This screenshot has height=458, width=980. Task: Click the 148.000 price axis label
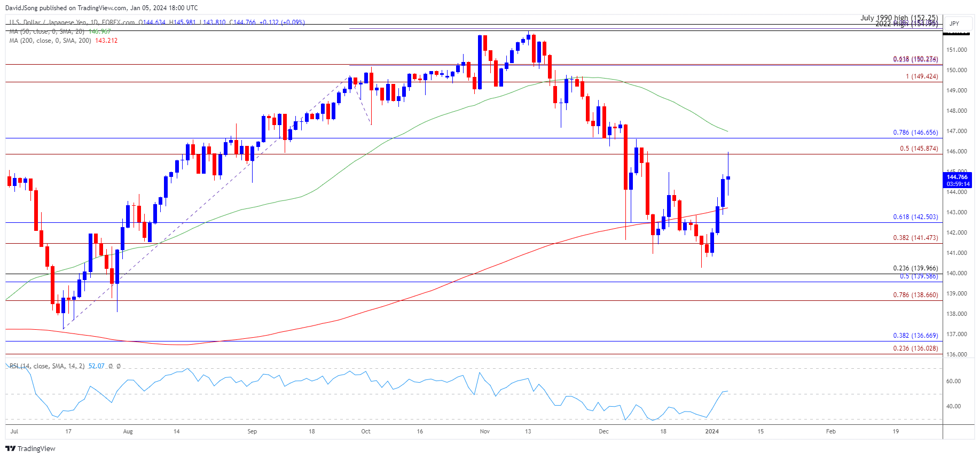tap(957, 111)
